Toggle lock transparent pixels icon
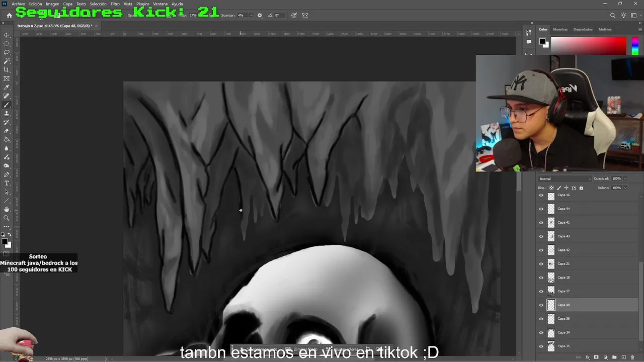Viewport: 644px width, 362px height. pyautogui.click(x=551, y=188)
